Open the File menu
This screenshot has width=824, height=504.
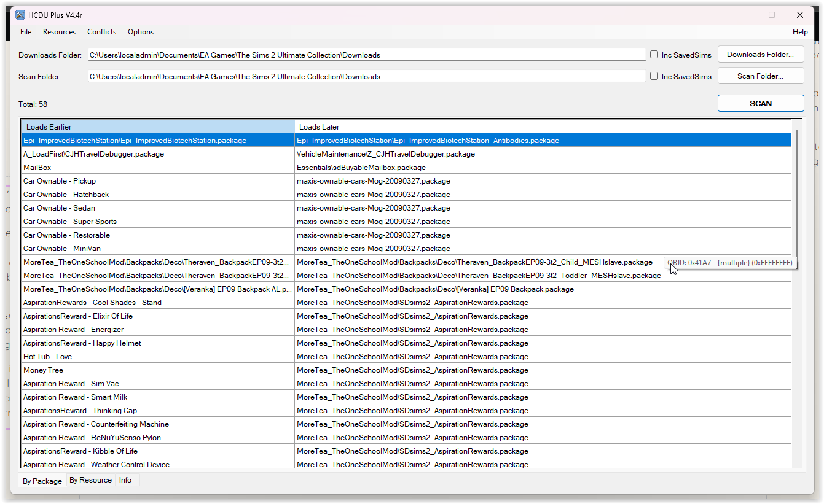tap(26, 32)
